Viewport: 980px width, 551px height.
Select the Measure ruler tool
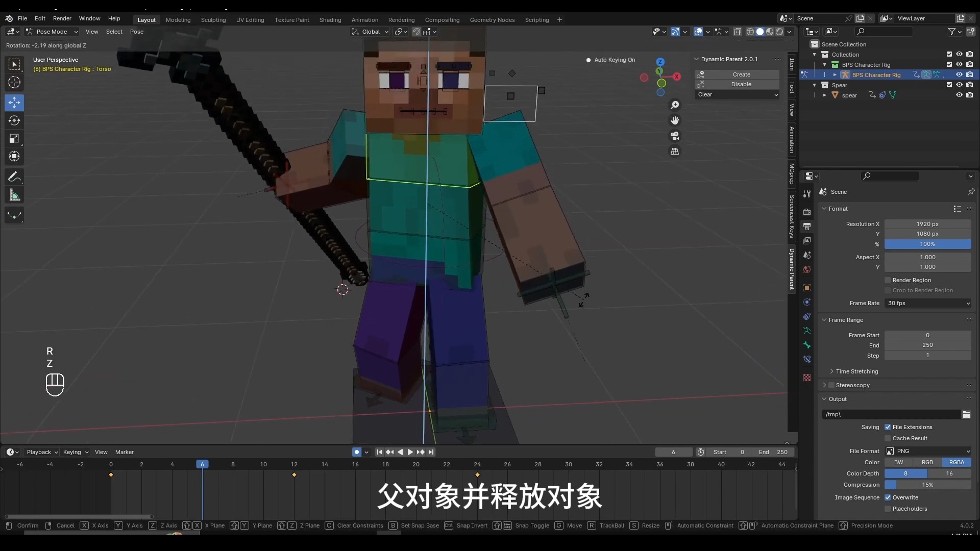(x=14, y=195)
